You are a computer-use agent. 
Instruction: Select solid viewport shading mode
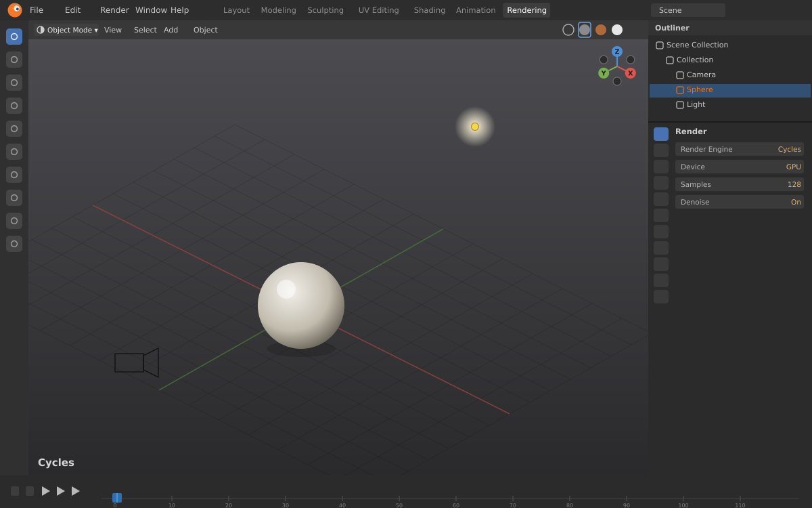coord(585,30)
